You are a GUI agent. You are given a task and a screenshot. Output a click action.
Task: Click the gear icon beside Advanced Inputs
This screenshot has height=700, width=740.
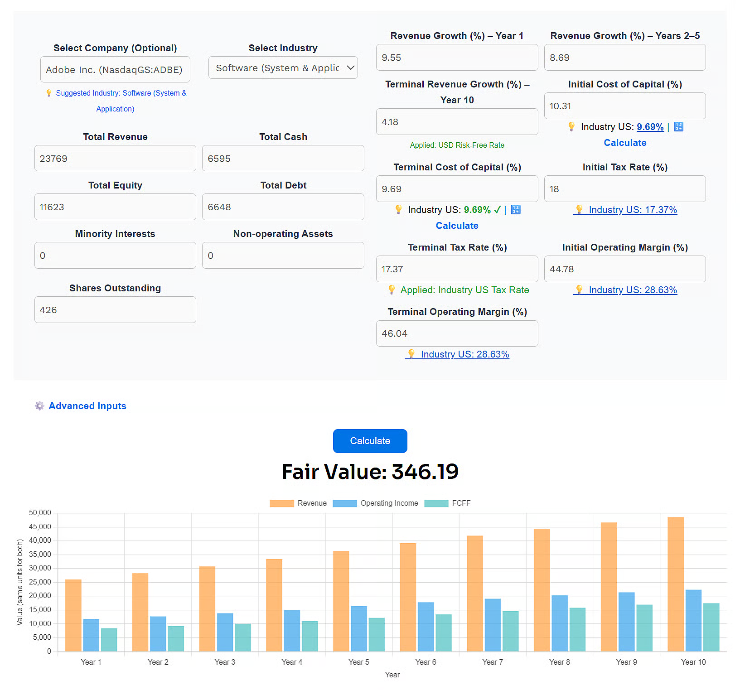tap(40, 406)
